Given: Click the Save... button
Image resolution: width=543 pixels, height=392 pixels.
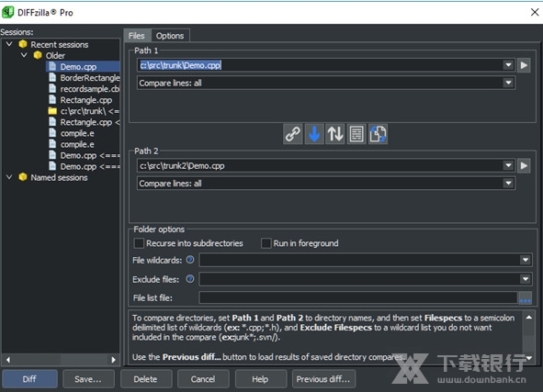Looking at the screenshot, I should point(88,379).
